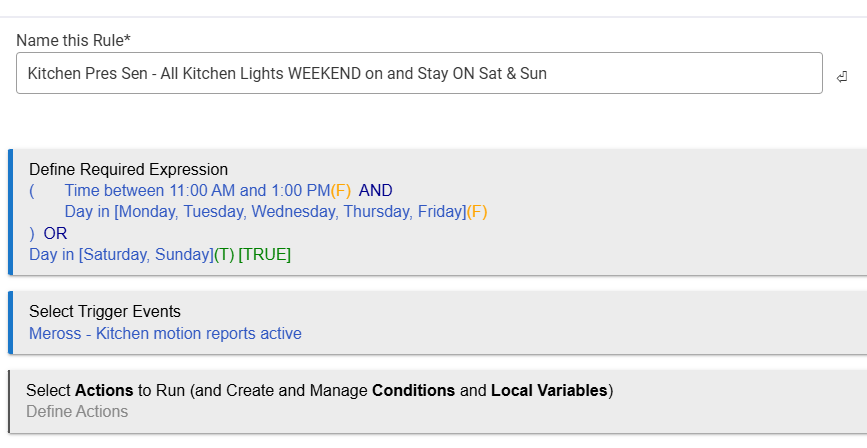Click the opening parenthesis of the expression

32,191
